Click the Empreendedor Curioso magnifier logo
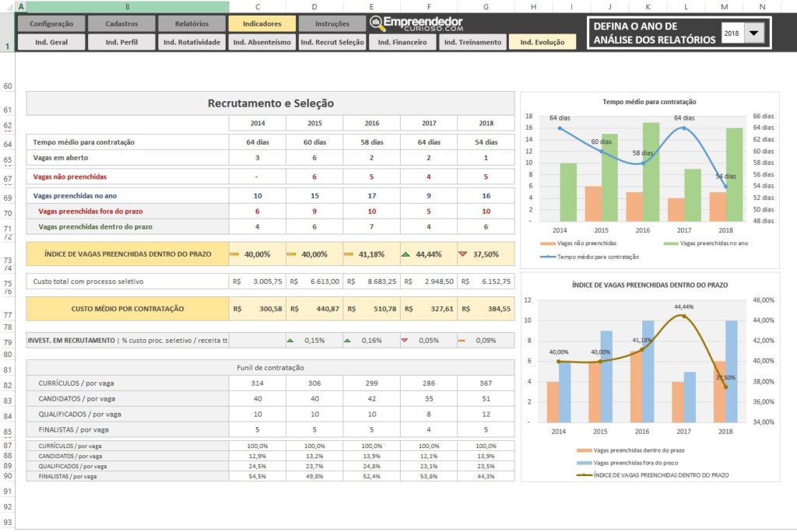 pos(377,23)
